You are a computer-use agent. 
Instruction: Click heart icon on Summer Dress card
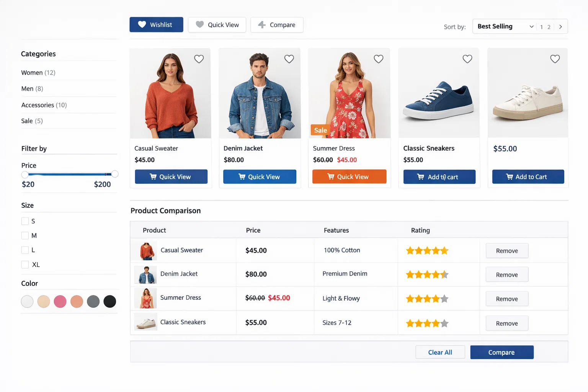pyautogui.click(x=378, y=59)
